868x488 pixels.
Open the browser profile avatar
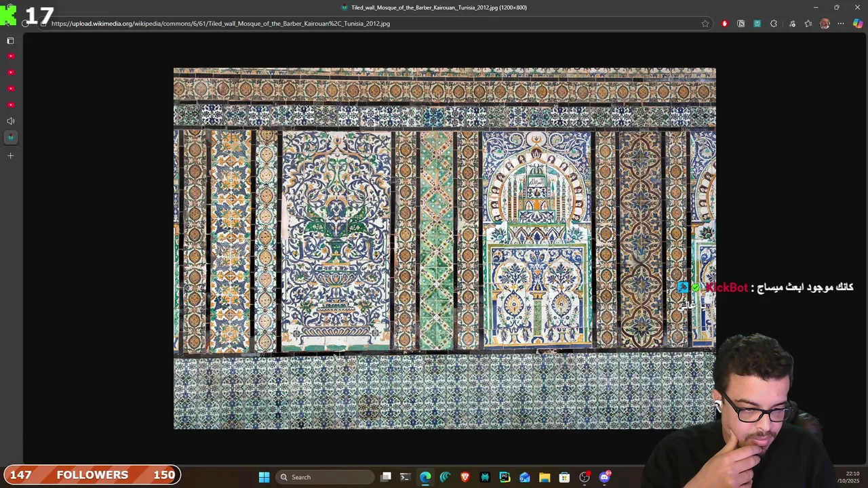pyautogui.click(x=825, y=24)
